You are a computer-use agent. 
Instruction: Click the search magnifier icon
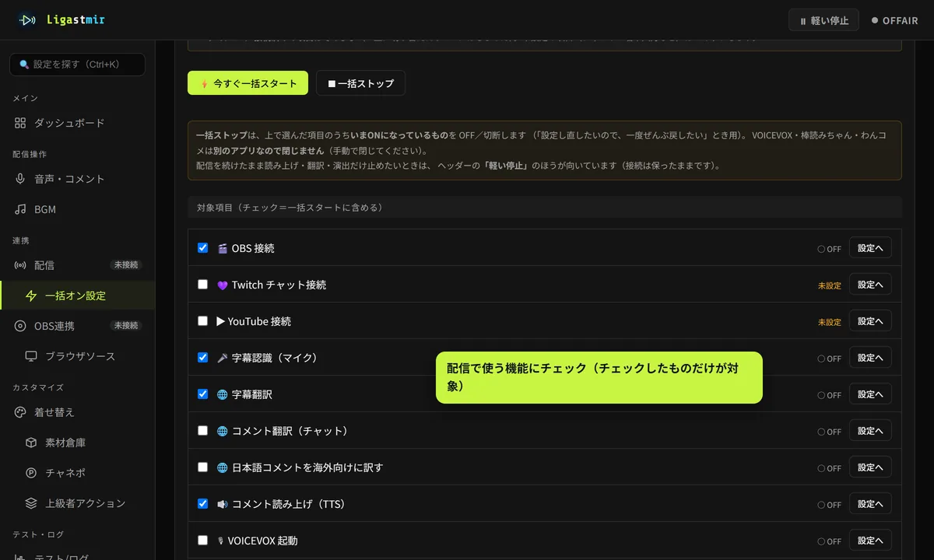pos(24,65)
